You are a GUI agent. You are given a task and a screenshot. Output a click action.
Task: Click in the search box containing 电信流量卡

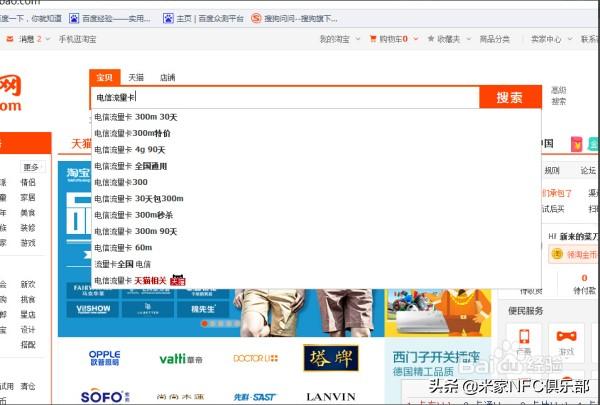pyautogui.click(x=285, y=97)
